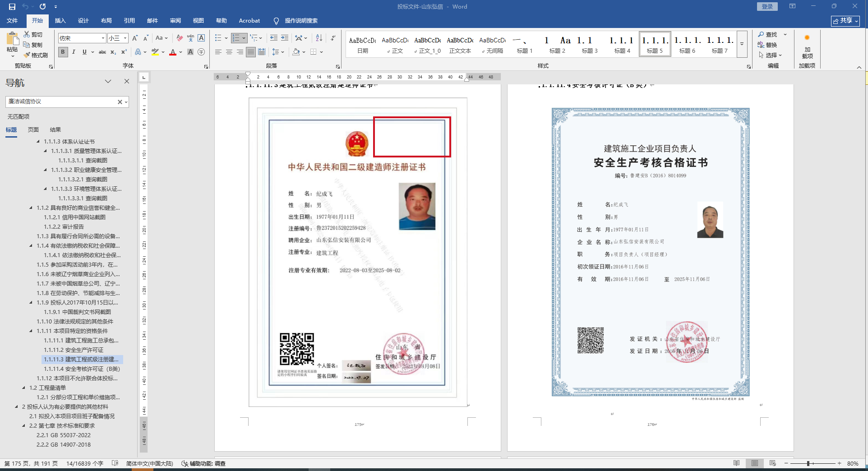This screenshot has height=471, width=868.
Task: Collapse the 1.2 工程量清单 heading
Action: pos(24,388)
